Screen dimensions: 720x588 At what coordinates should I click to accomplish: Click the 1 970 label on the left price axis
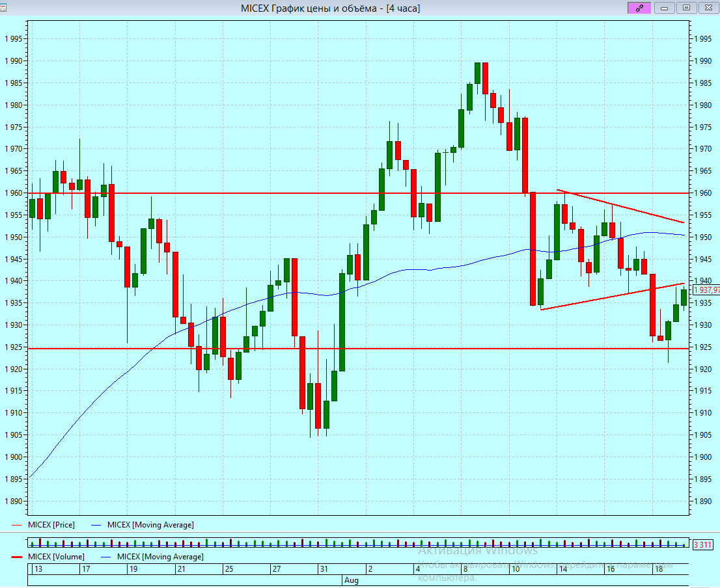click(x=14, y=149)
